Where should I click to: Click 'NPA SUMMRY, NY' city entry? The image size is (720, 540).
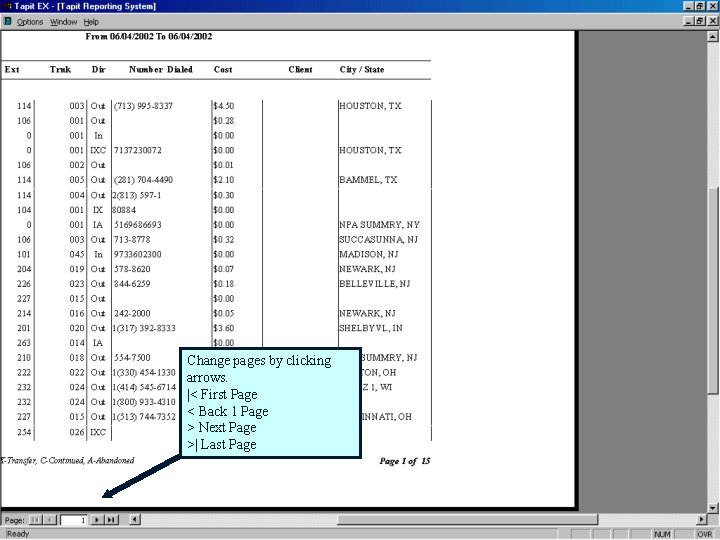[379, 225]
